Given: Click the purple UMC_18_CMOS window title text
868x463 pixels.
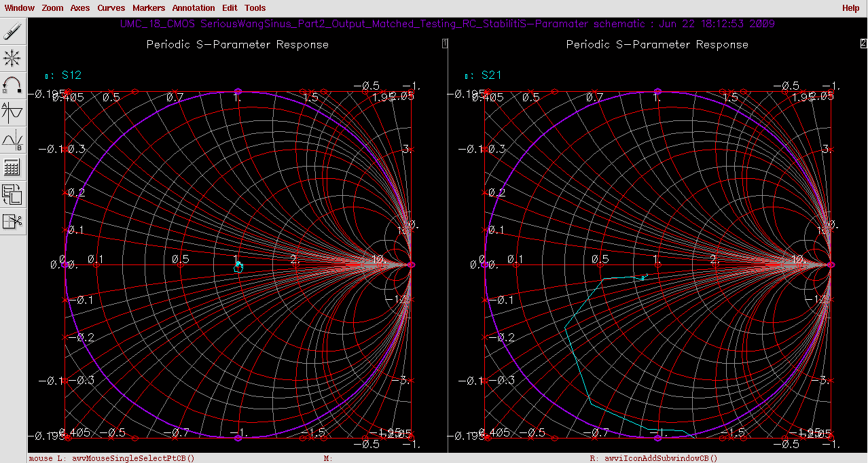Looking at the screenshot, I should [448, 24].
